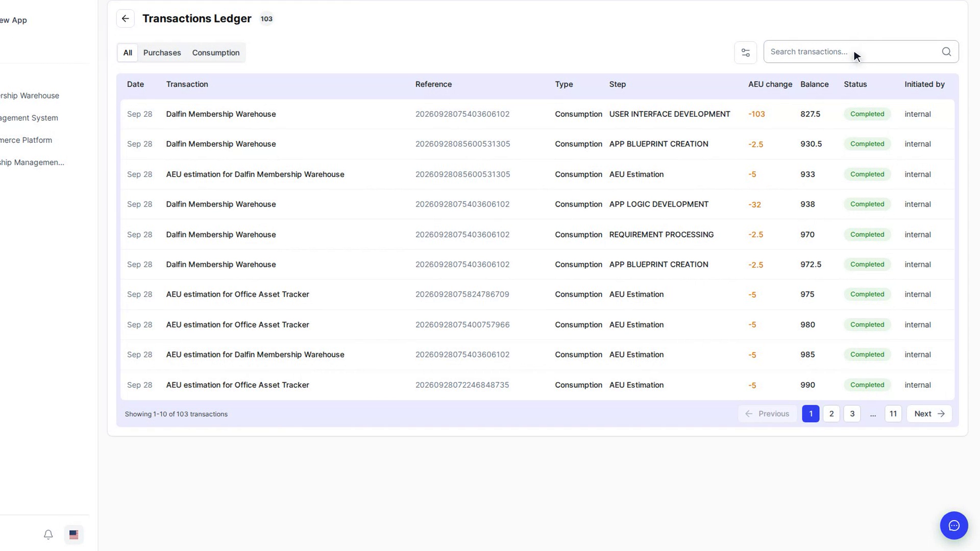The image size is (980, 551).
Task: Click the Status column header
Action: click(x=855, y=84)
